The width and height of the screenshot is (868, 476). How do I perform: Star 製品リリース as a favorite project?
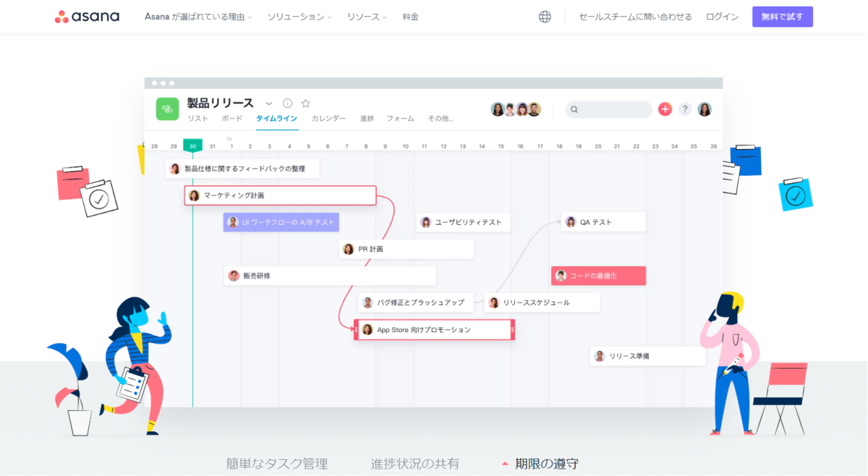click(x=305, y=103)
